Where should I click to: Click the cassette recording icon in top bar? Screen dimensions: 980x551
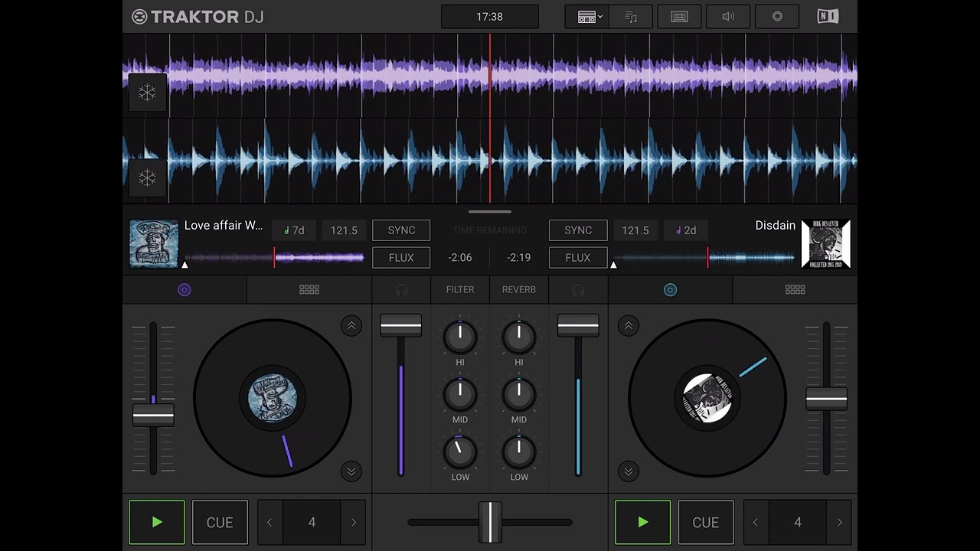[679, 17]
